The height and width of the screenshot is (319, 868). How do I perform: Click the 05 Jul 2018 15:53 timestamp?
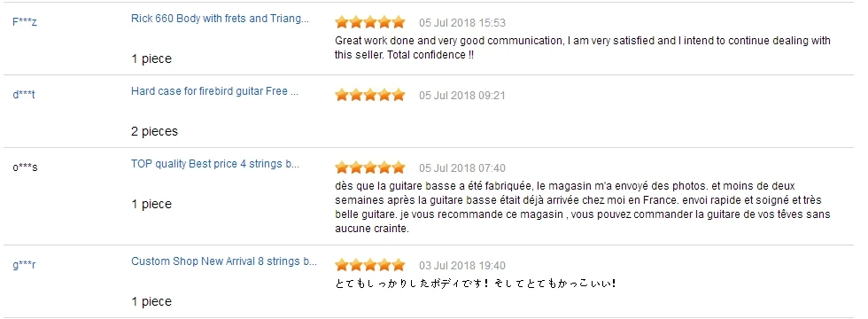(462, 23)
